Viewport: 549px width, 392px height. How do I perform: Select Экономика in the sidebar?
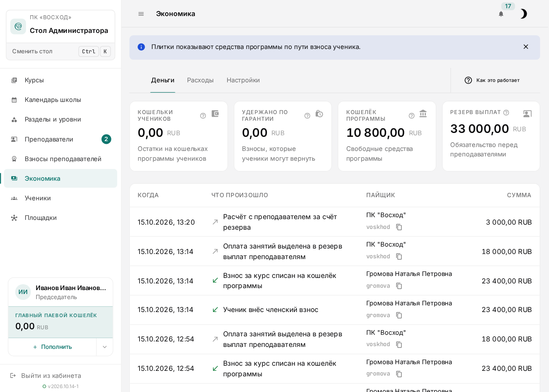pyautogui.click(x=60, y=178)
